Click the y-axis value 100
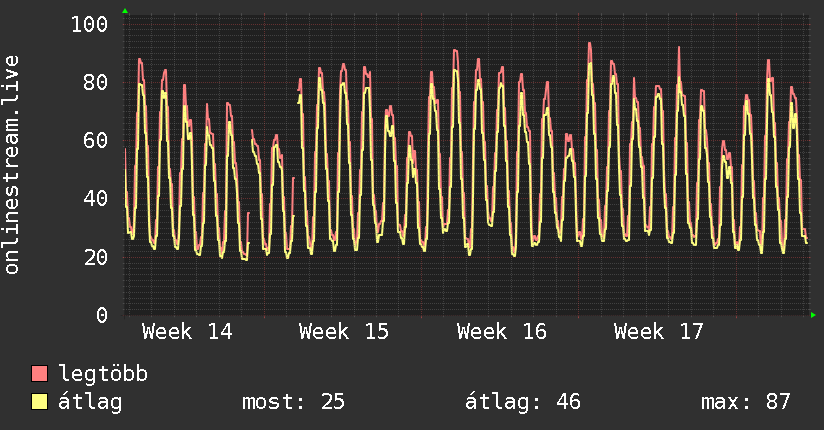The width and height of the screenshot is (824, 430). pos(89,24)
